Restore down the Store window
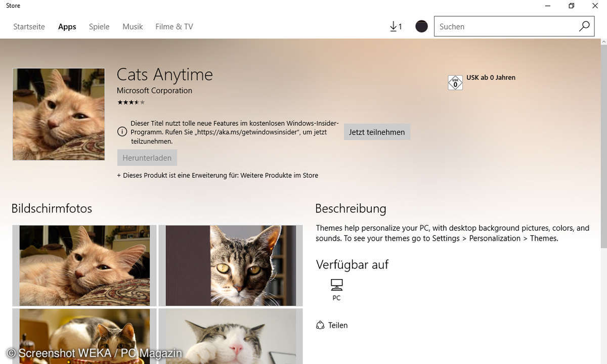The image size is (607, 364). pyautogui.click(x=571, y=6)
